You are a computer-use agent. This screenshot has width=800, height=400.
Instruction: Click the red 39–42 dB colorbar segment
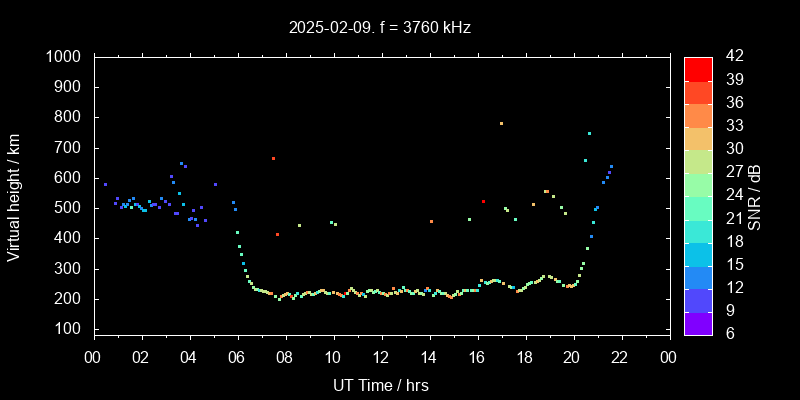click(698, 68)
